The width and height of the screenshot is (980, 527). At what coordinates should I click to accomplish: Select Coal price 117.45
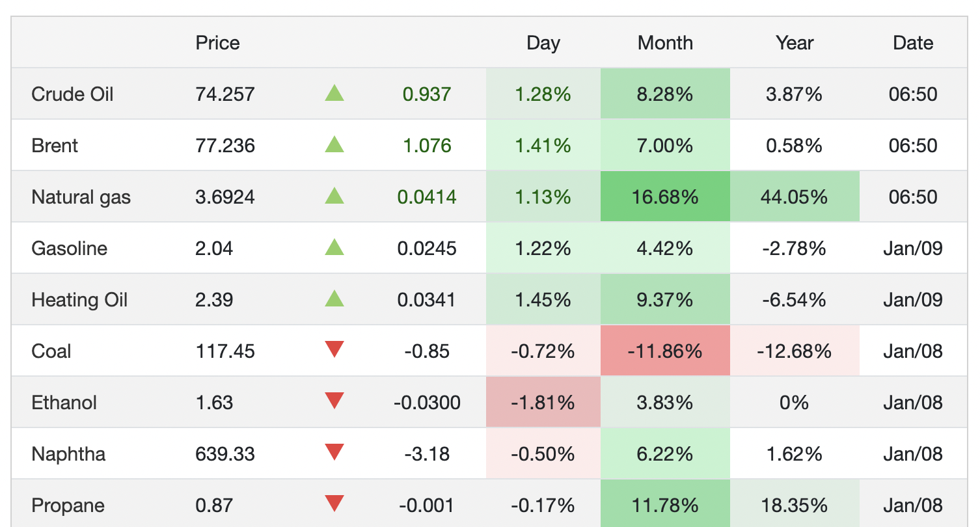[x=225, y=351]
